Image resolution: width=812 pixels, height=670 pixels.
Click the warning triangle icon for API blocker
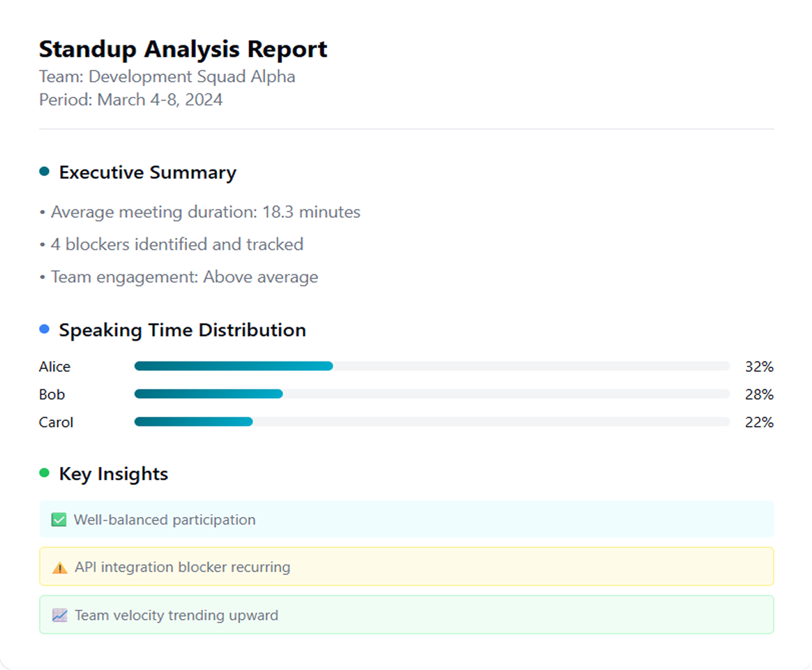(59, 567)
